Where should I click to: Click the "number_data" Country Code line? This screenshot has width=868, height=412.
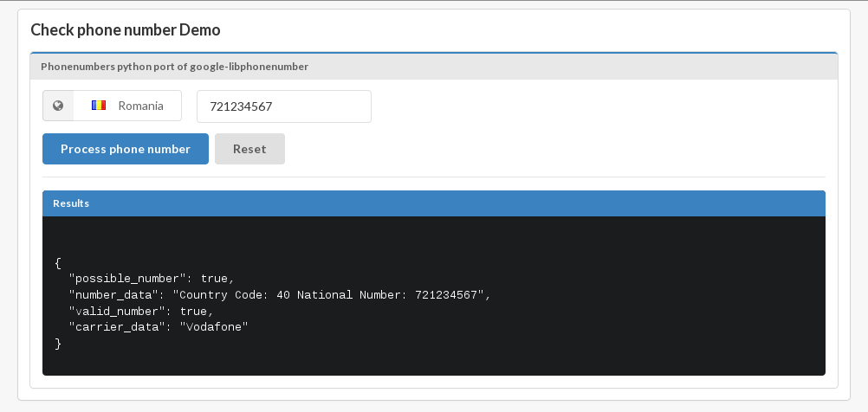pyautogui.click(x=280, y=295)
